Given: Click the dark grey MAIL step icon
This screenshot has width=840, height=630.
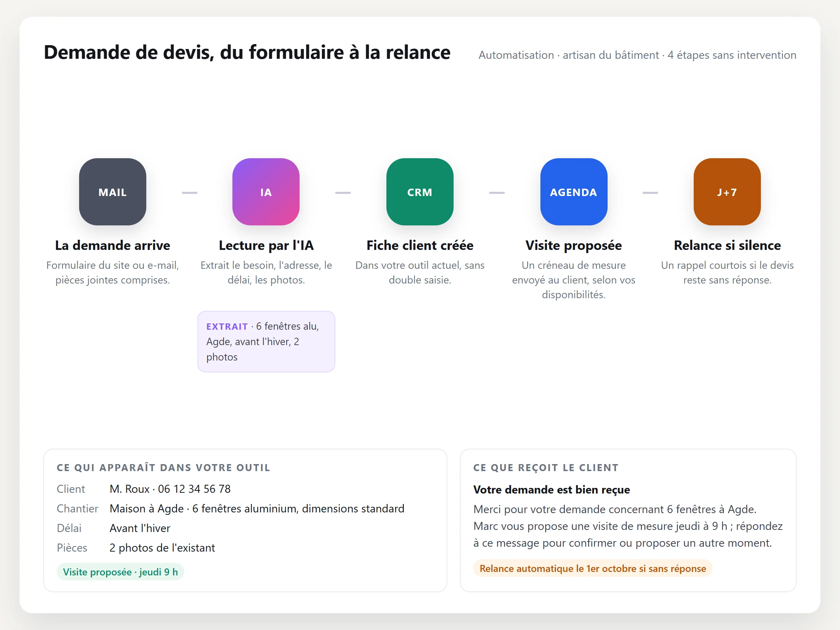Looking at the screenshot, I should click(x=112, y=192).
